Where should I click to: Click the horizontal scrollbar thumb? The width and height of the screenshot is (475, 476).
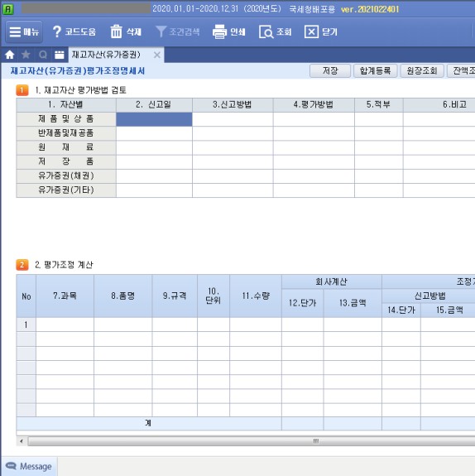[x=252, y=441]
